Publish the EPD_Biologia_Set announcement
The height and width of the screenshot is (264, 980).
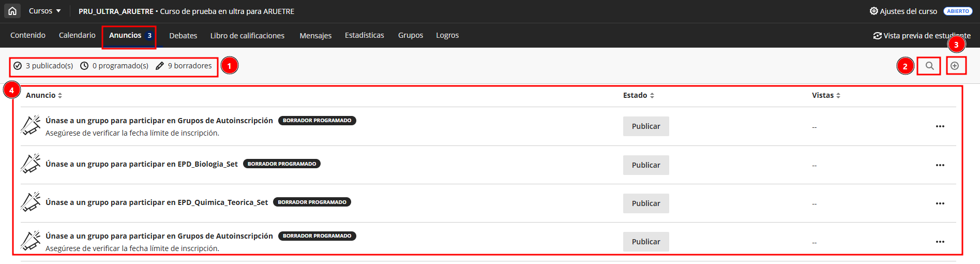tap(645, 165)
